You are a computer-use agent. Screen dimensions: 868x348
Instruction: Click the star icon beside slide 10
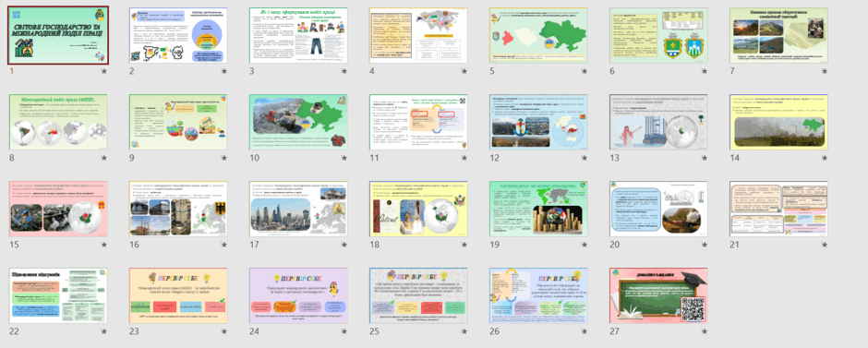coord(344,158)
